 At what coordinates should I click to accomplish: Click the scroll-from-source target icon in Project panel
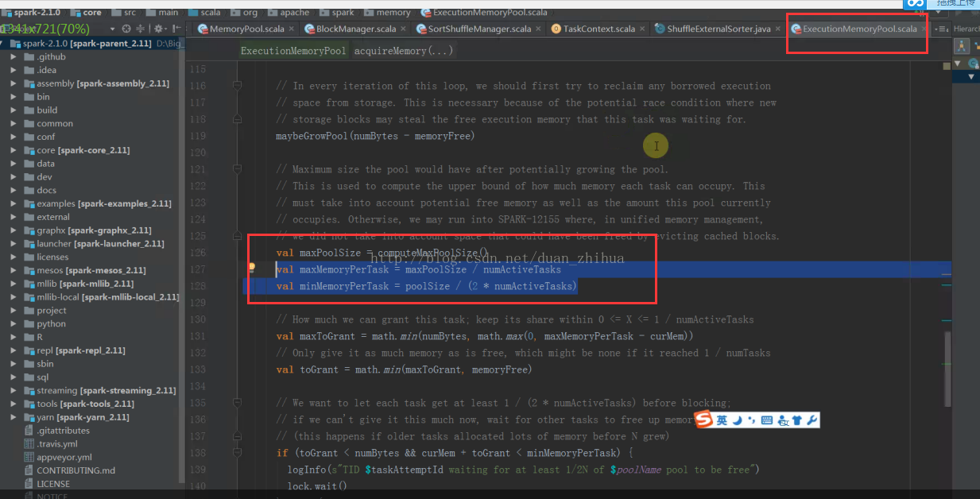126,29
